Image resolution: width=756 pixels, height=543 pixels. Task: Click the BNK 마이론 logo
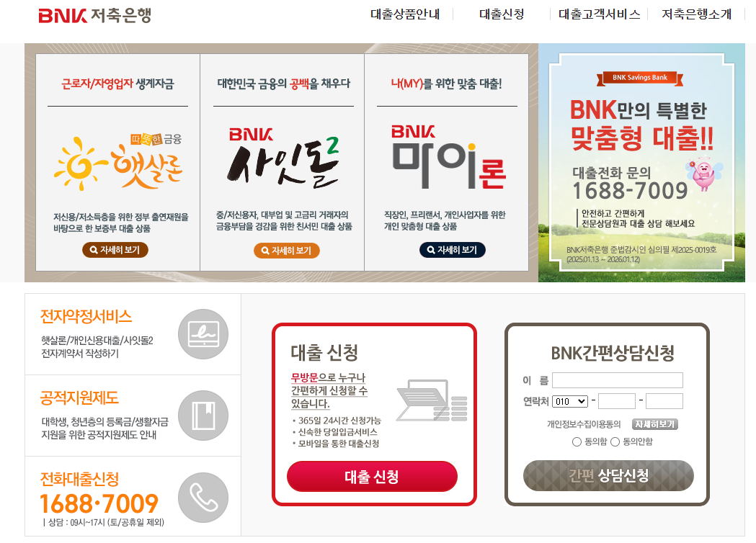click(448, 157)
